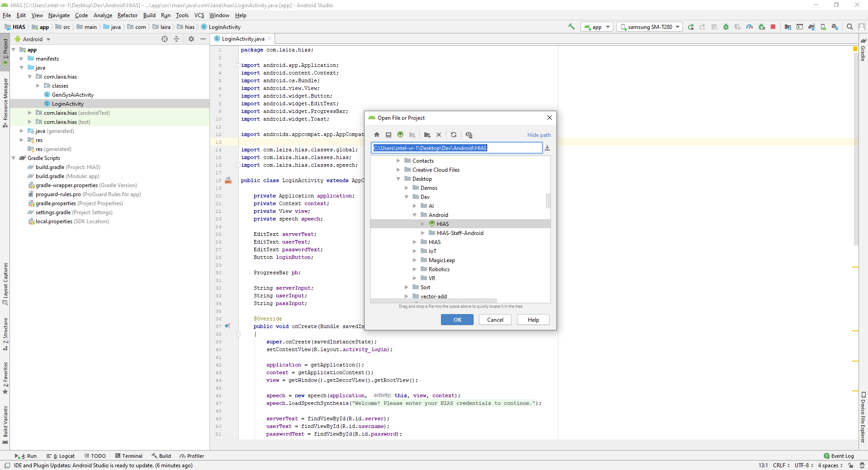The image size is (868, 470).
Task: Toggle the Gradle tool window
Action: (863, 50)
